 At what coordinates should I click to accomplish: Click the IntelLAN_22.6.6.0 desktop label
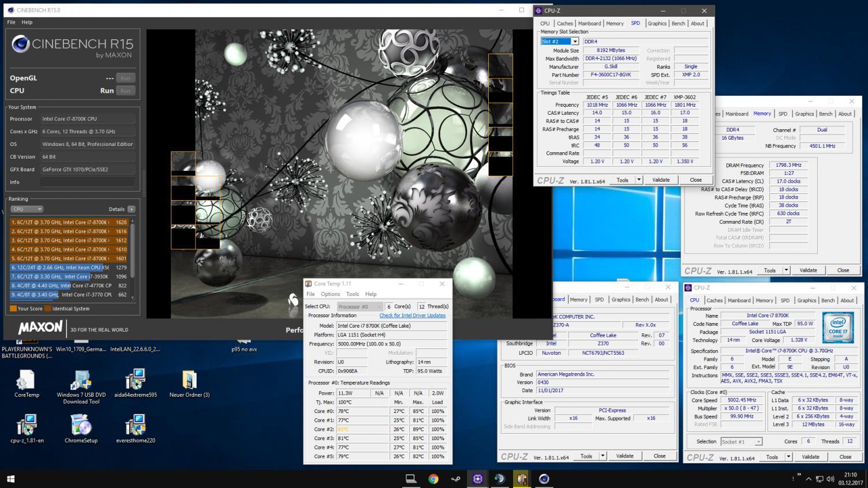pyautogui.click(x=135, y=349)
